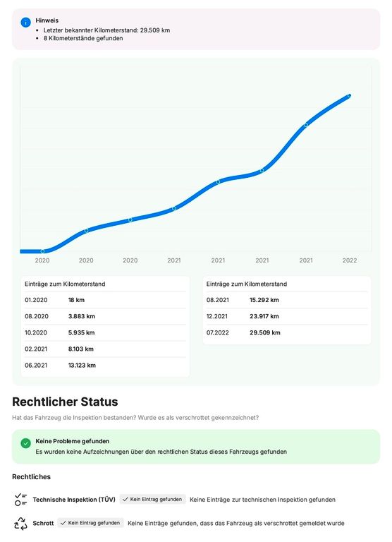This screenshot has width=392, height=542.
Task: Click the Kein Eintrag gefunden badge for TÜV
Action: (x=153, y=499)
